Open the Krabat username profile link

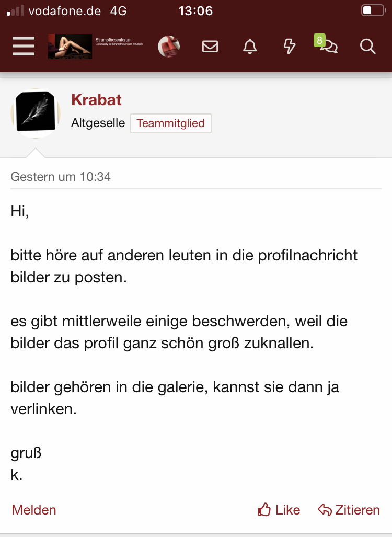(96, 100)
